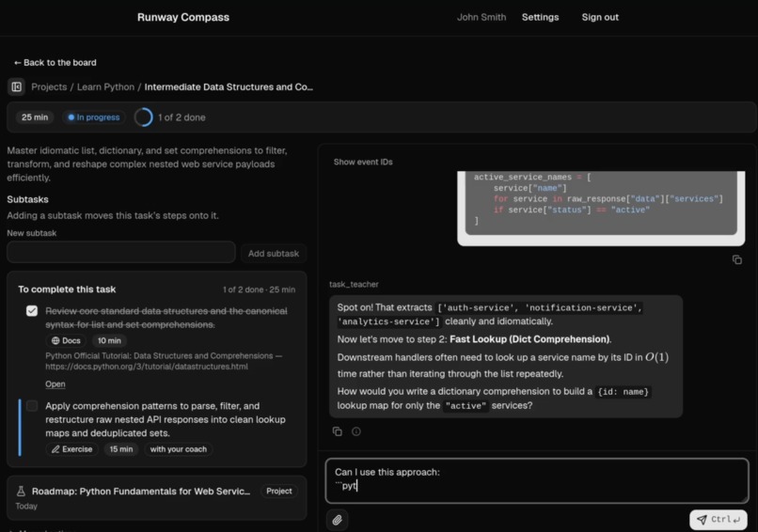Open Settings in top navigation
The image size is (758, 532).
(540, 18)
